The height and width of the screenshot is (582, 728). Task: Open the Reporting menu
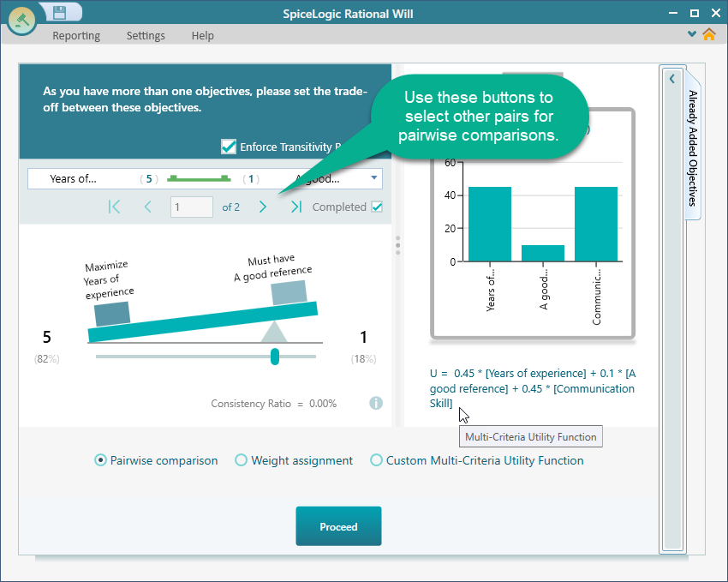pyautogui.click(x=76, y=35)
